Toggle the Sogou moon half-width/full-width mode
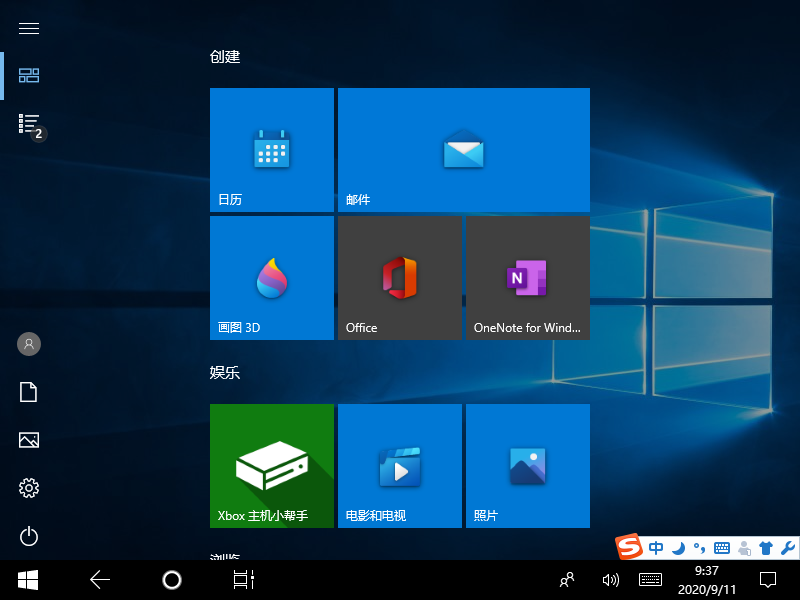 click(677, 548)
